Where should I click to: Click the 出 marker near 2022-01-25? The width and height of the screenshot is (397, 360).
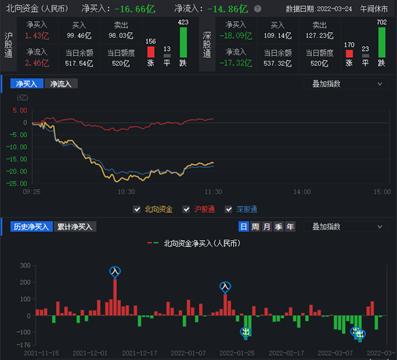click(x=246, y=332)
